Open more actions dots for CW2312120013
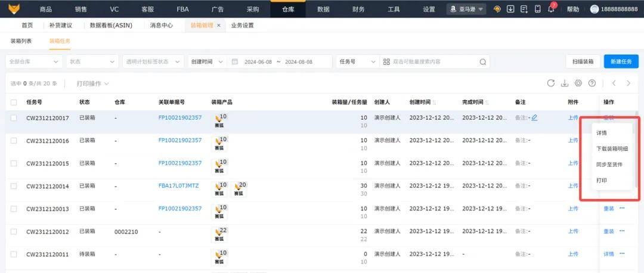Screen dimensions: 644x273 pos(622,208)
